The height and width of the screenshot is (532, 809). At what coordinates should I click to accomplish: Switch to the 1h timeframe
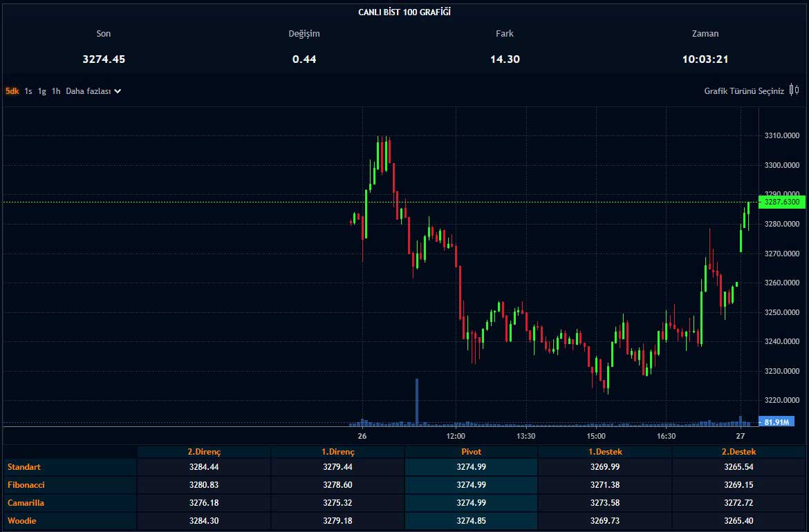(x=56, y=91)
